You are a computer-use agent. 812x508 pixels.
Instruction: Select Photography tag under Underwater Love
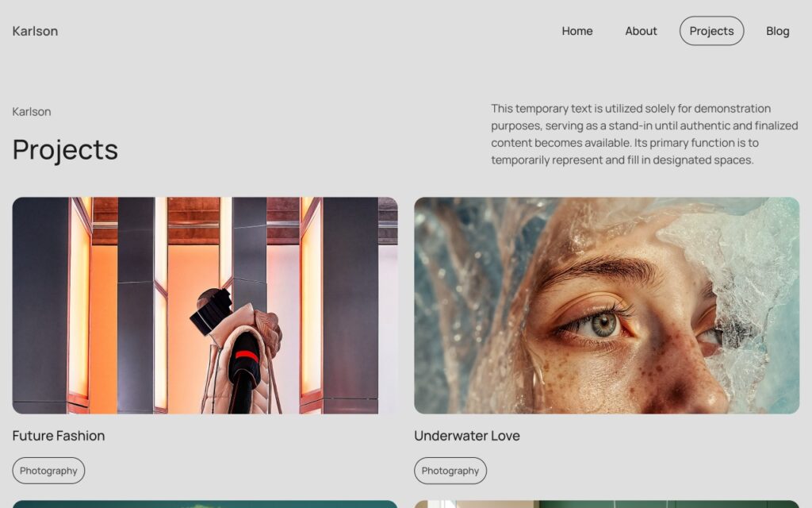[x=450, y=471]
